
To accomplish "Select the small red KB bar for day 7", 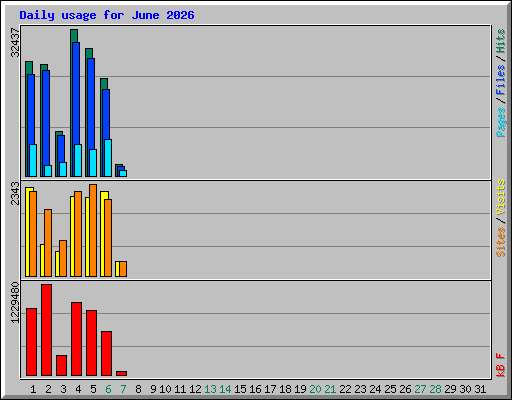I will click(x=121, y=373).
